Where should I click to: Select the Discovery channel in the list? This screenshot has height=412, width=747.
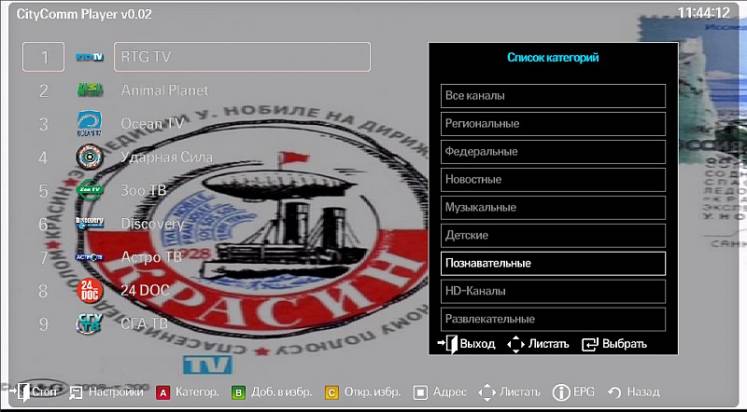pyautogui.click(x=152, y=224)
